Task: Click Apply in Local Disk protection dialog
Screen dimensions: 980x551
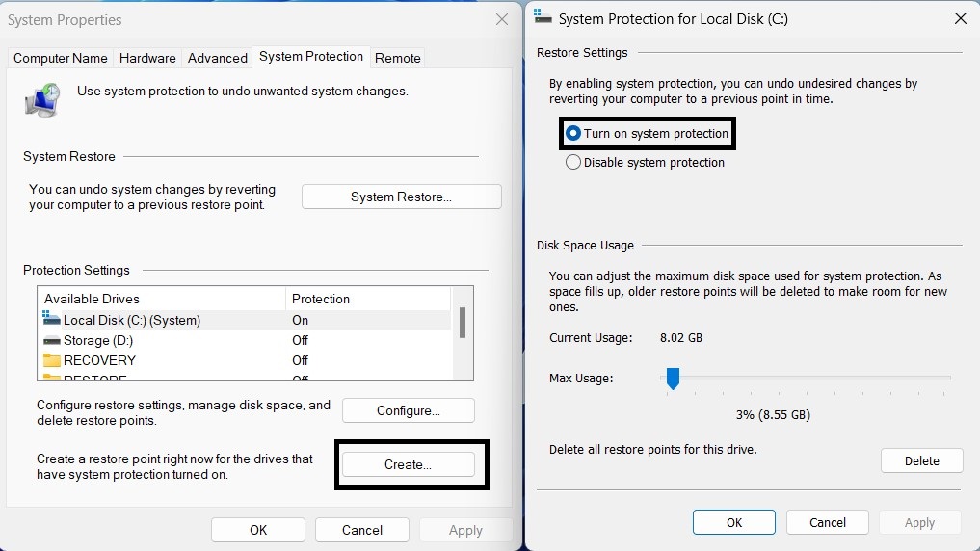Action: coord(919,522)
